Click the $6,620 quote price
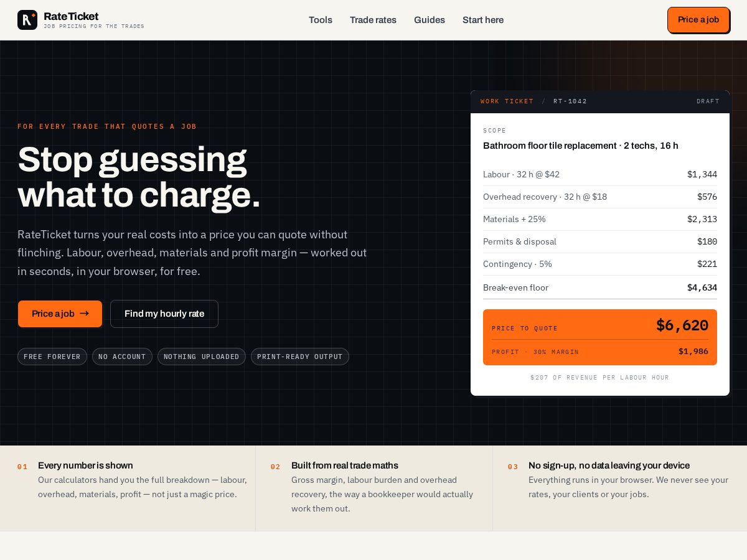747x560 pixels. pyautogui.click(x=682, y=325)
